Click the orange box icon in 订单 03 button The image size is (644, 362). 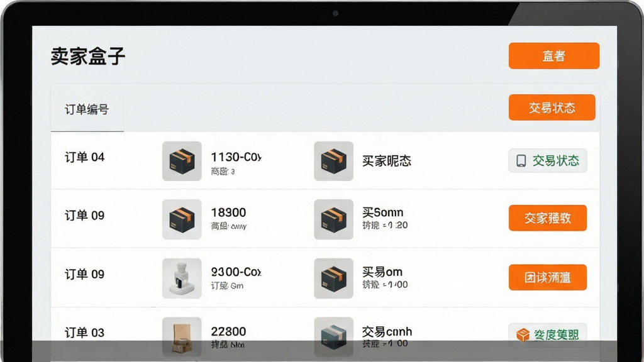tap(523, 335)
